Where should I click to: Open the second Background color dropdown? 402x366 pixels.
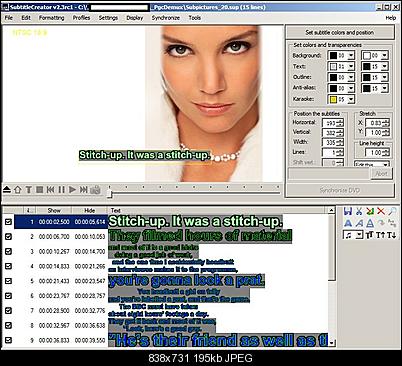tap(385, 55)
